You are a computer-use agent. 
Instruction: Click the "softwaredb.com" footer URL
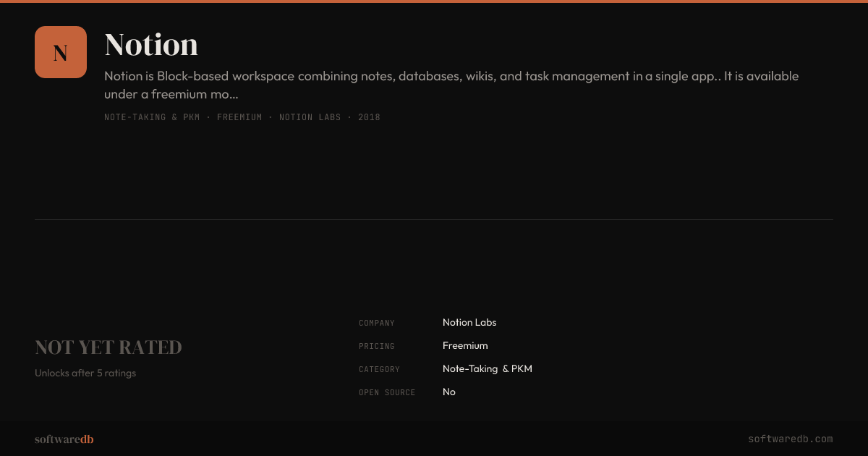791,439
